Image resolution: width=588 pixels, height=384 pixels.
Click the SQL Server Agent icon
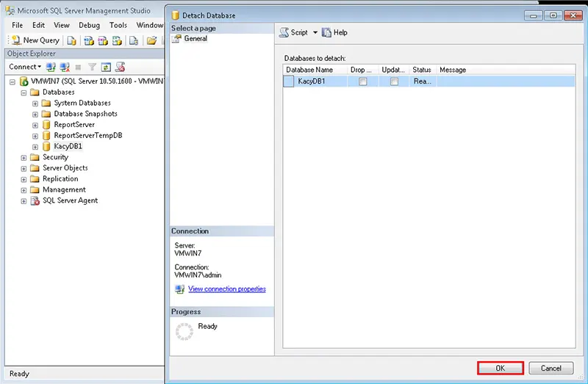pyautogui.click(x=35, y=200)
